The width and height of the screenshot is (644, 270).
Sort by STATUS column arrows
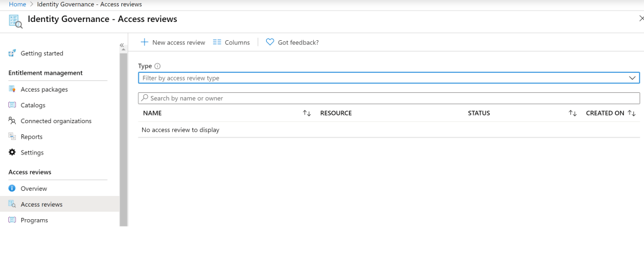pyautogui.click(x=572, y=114)
